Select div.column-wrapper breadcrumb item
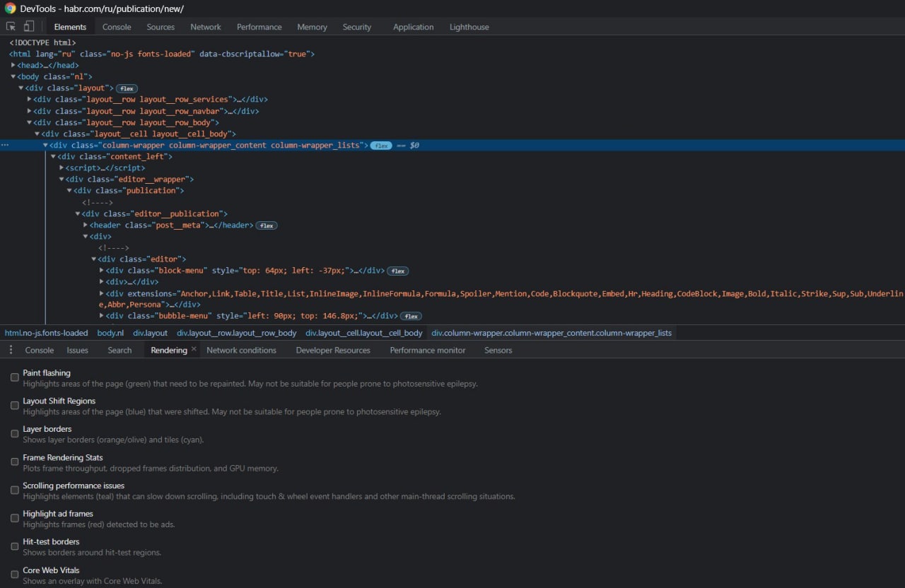The image size is (905, 588). pos(551,333)
